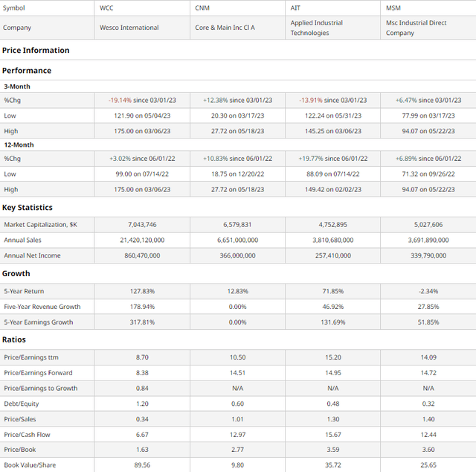Viewport: 476px width, 472px height.
Task: Select net income 339,790,000
Action: (428, 255)
